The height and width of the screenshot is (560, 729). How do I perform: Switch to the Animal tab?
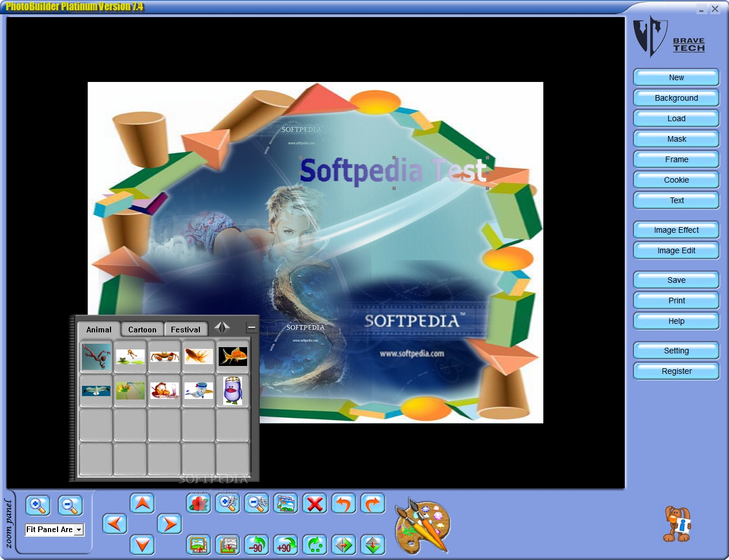[x=99, y=330]
